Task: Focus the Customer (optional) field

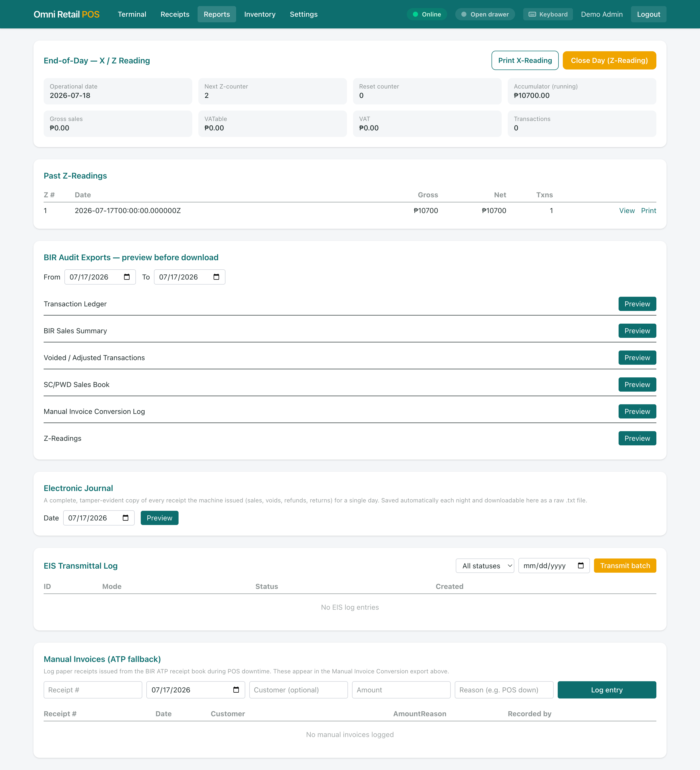Action: point(298,690)
